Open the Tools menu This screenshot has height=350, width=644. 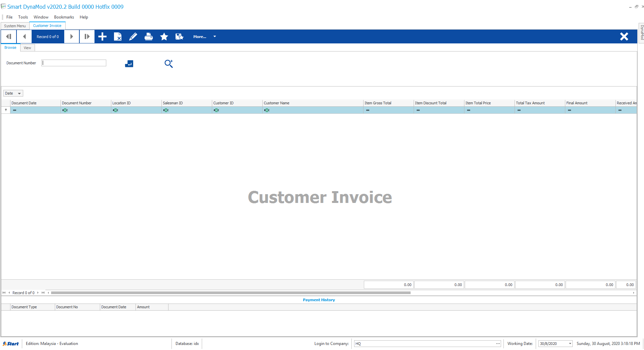click(x=23, y=17)
